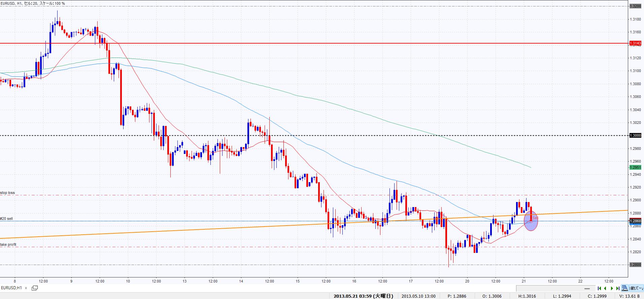
Task: Jump to the first bar of the chart
Action: [x=599, y=288]
